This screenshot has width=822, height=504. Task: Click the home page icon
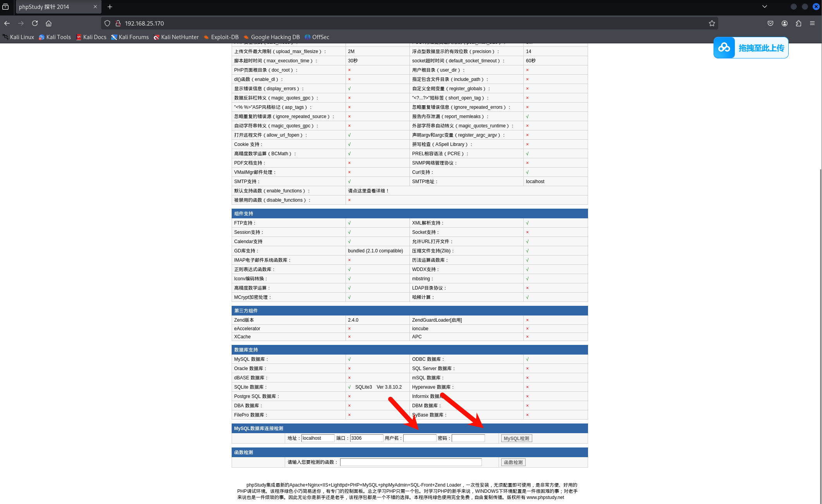48,23
